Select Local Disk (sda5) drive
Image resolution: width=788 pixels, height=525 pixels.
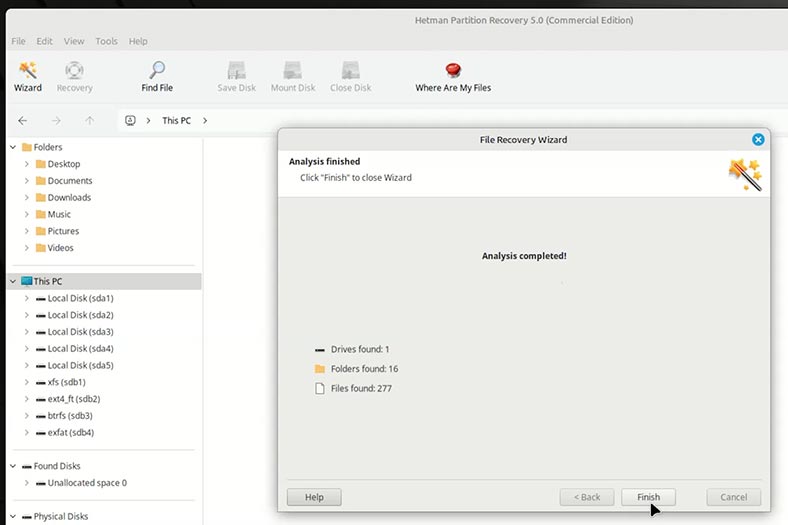[x=75, y=365]
